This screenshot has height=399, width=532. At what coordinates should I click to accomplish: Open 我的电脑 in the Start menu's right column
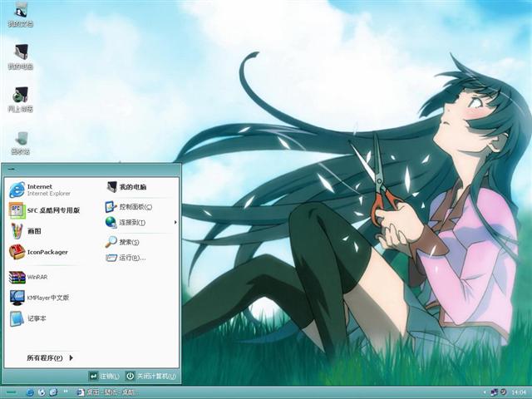point(131,188)
